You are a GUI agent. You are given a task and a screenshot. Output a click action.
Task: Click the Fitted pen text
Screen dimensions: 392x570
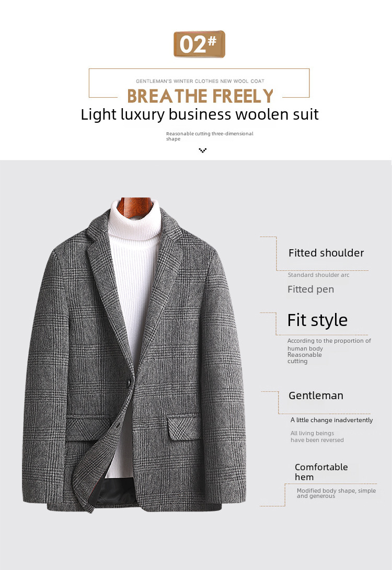tap(310, 289)
